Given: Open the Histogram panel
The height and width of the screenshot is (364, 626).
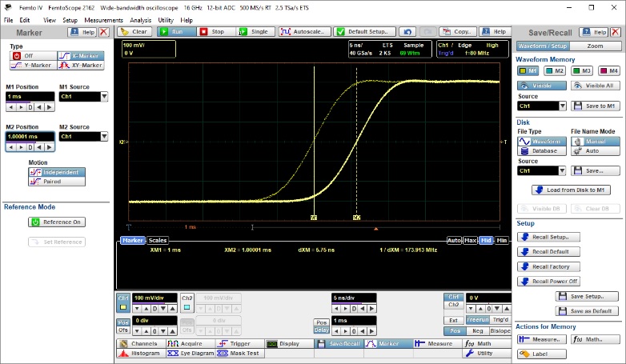Looking at the screenshot, I should tap(139, 353).
